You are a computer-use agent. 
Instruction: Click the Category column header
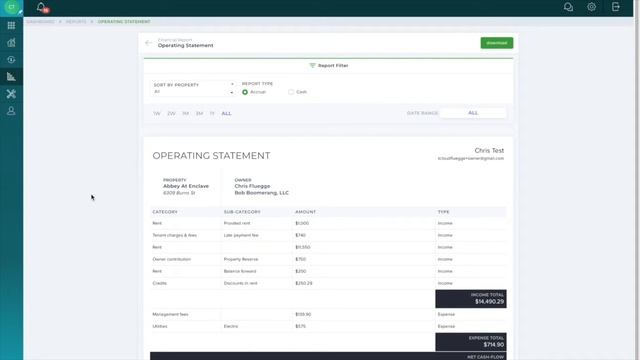(x=165, y=212)
